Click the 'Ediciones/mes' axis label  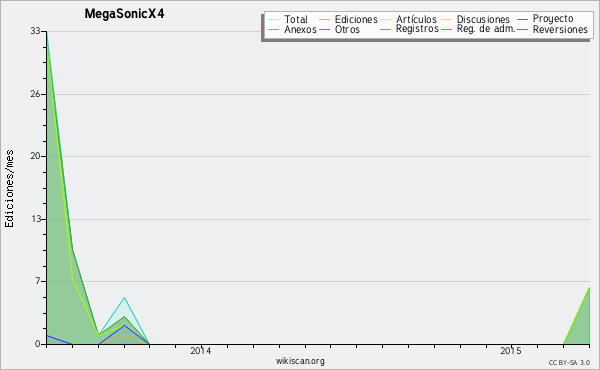[9, 189]
